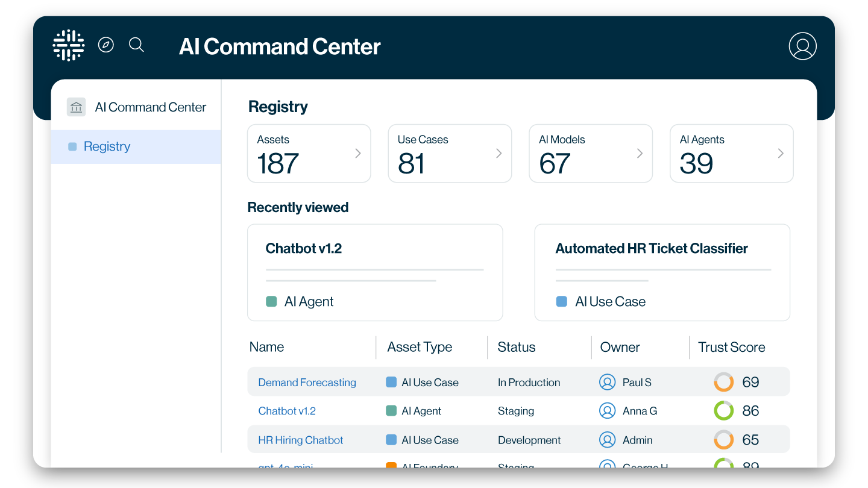Open the HR Hiring Chatbot link
This screenshot has height=488, width=868.
coord(300,440)
